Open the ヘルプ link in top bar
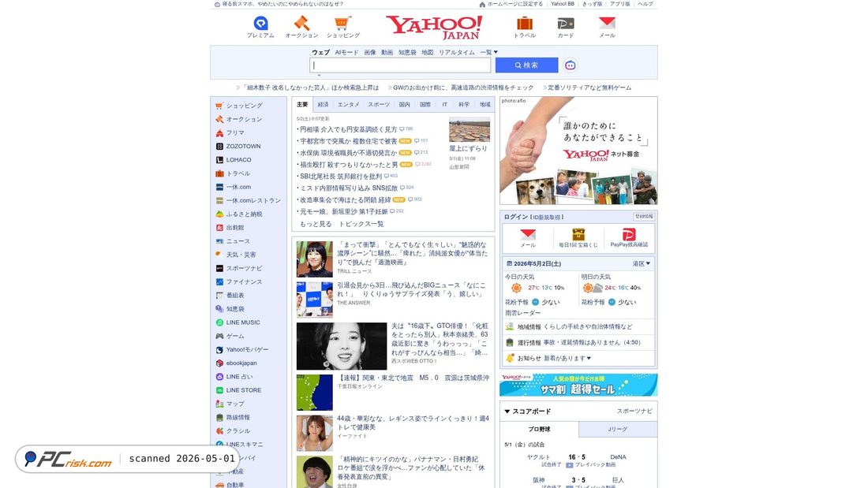Viewport: 868px width, 488px height. click(645, 4)
